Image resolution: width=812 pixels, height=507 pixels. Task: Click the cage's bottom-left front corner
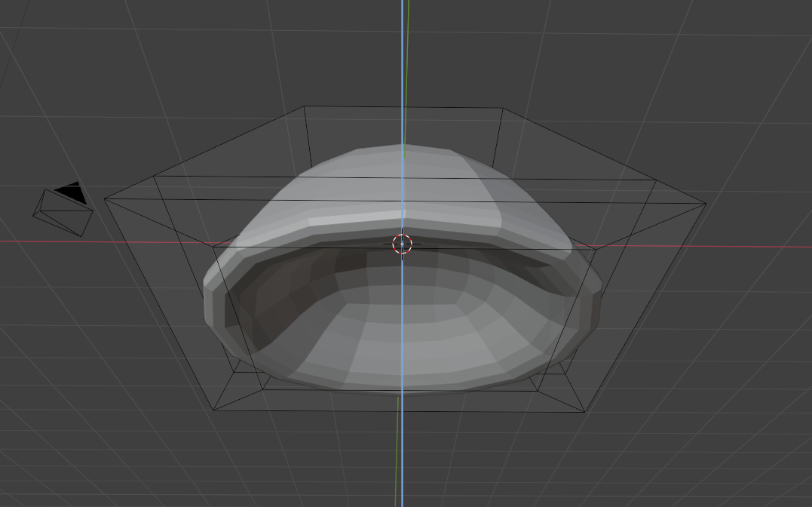click(215, 410)
